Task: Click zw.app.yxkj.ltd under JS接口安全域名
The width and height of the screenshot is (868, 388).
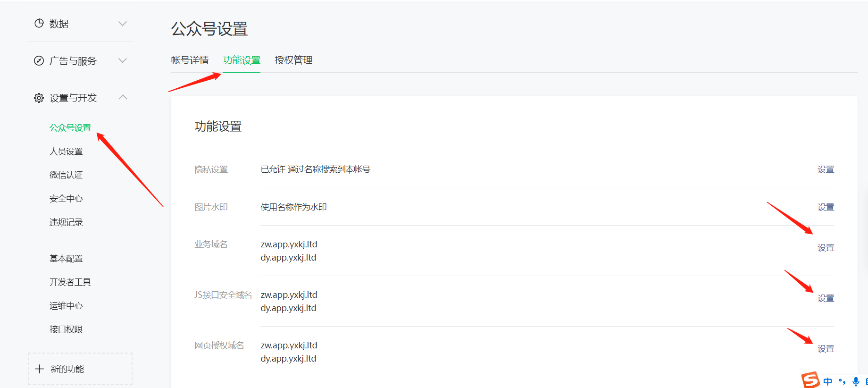Action: click(289, 295)
